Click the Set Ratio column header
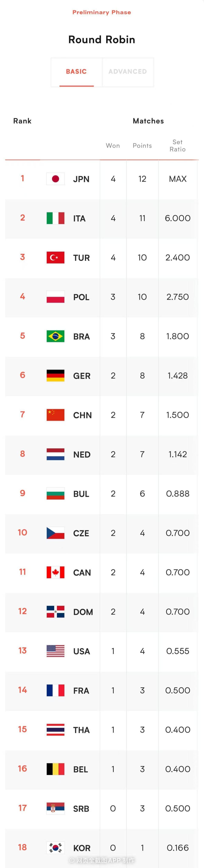The image size is (204, 868). (178, 146)
